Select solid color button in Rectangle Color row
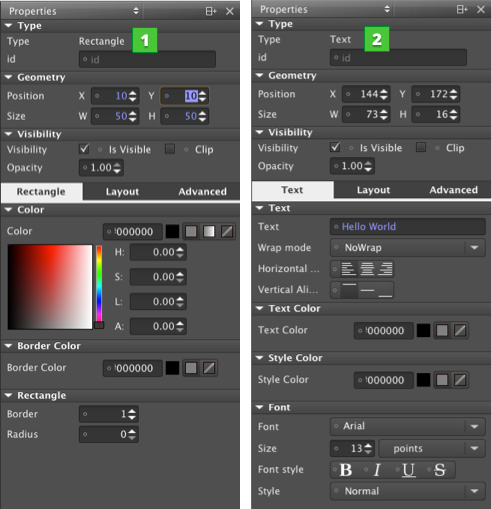This screenshot has width=492, height=509. point(191,231)
